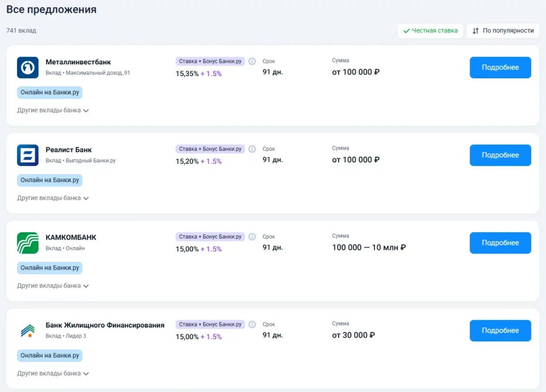Viewport: 546px width, 392px height.
Task: Expand Другие вклады банка for Банк Жилищного Финансирования
Action: click(x=53, y=373)
